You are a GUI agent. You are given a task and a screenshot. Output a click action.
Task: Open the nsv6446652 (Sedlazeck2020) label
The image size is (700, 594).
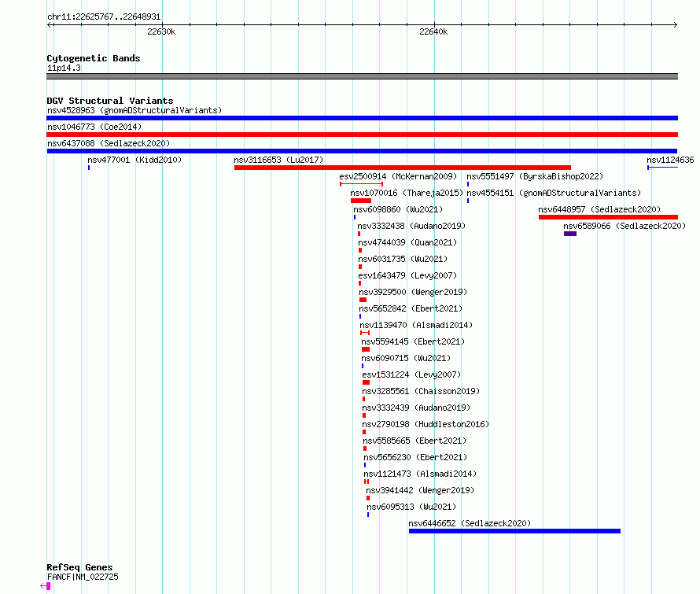470,523
